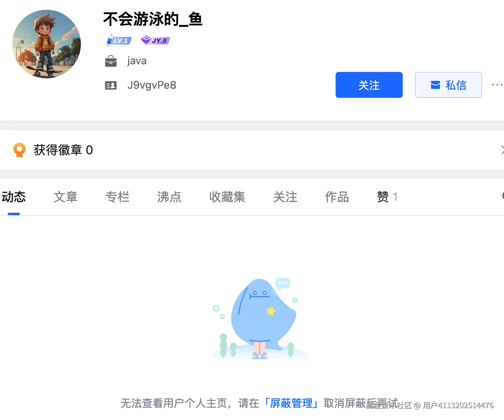Screen dimensions: 504x420
Task: Open more options via the ellipsis icon
Action: point(497,85)
